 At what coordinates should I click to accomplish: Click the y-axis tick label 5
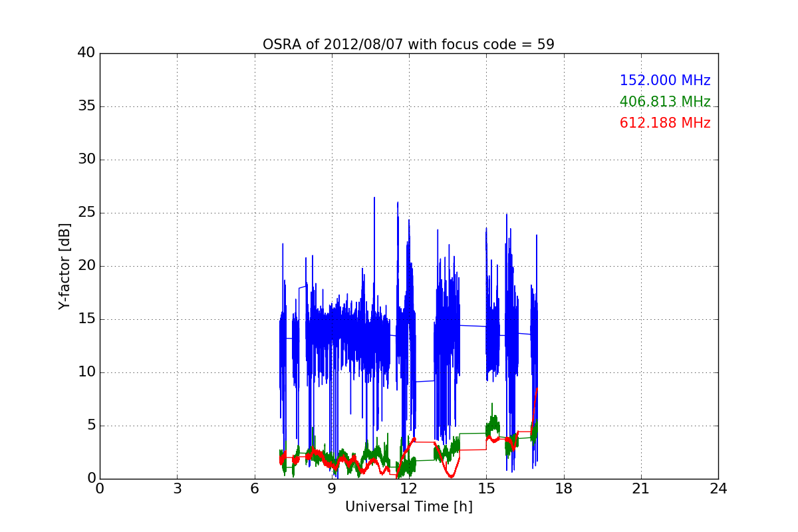pos(90,426)
